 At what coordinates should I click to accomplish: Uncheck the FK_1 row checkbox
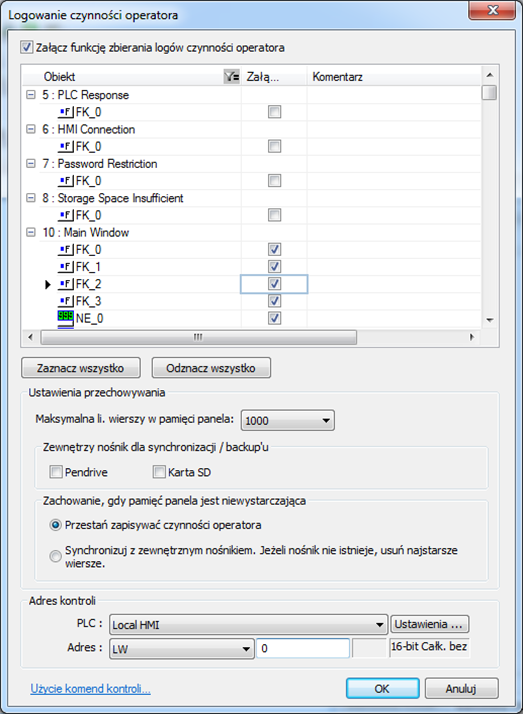pos(274,266)
